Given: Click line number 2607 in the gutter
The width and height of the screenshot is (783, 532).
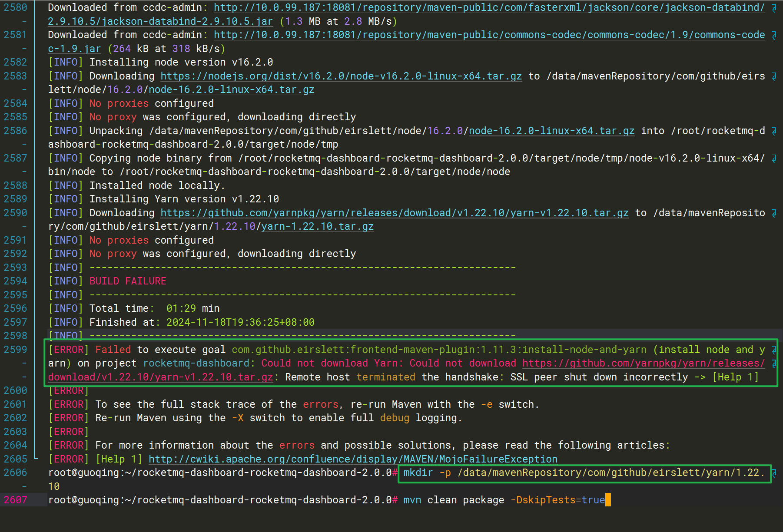Looking at the screenshot, I should tap(15, 500).
